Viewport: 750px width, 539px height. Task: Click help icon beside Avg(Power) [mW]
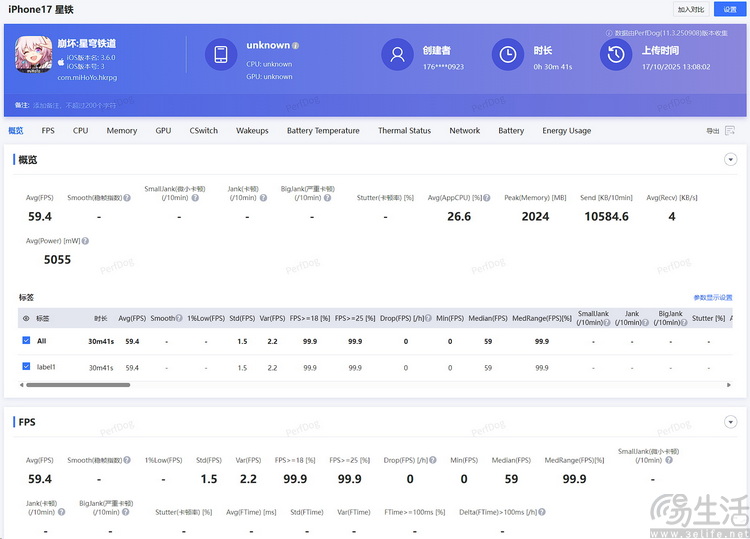pos(85,241)
